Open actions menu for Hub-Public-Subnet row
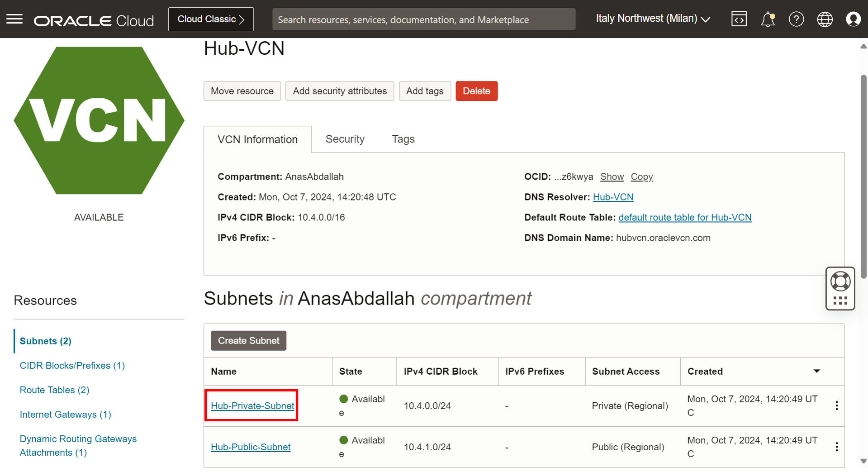Screen dimensions: 868x472 (x=837, y=447)
